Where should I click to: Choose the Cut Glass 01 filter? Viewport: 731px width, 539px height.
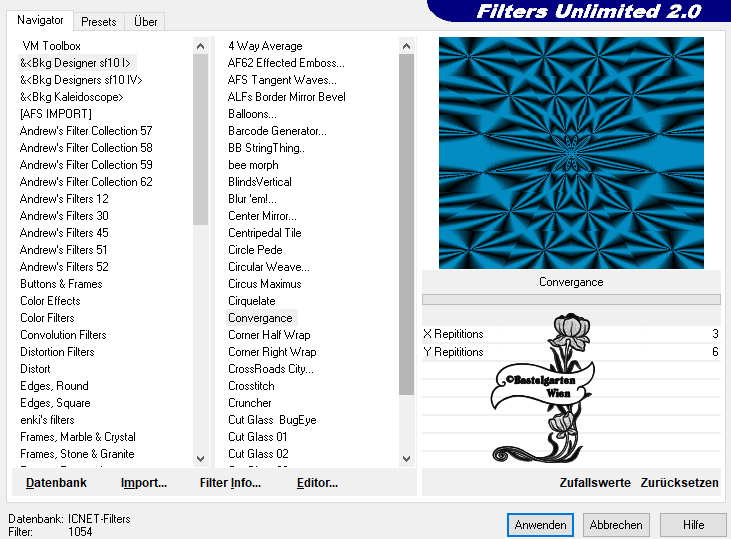click(257, 437)
